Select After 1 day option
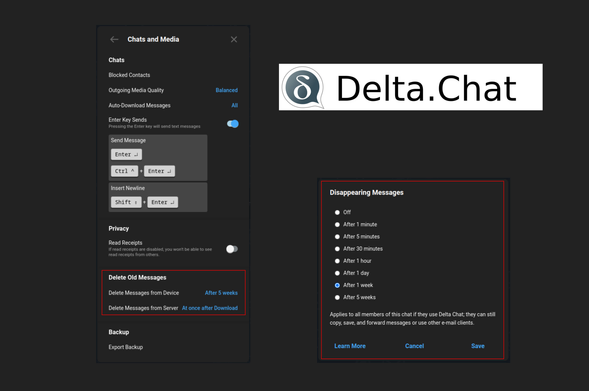 (x=337, y=273)
